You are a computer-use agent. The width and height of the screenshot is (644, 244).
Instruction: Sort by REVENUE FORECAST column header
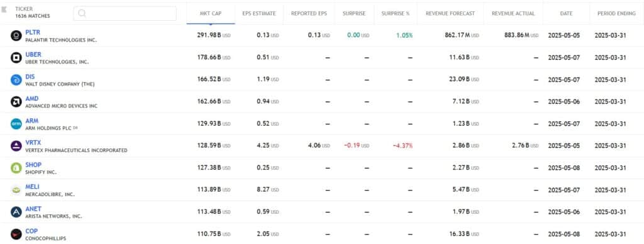pos(450,14)
